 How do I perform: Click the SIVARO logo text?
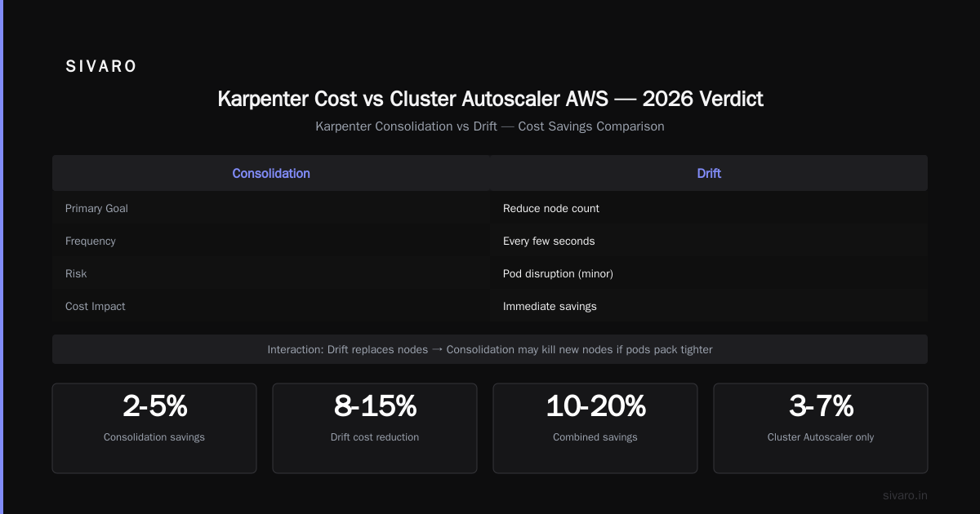(x=100, y=67)
